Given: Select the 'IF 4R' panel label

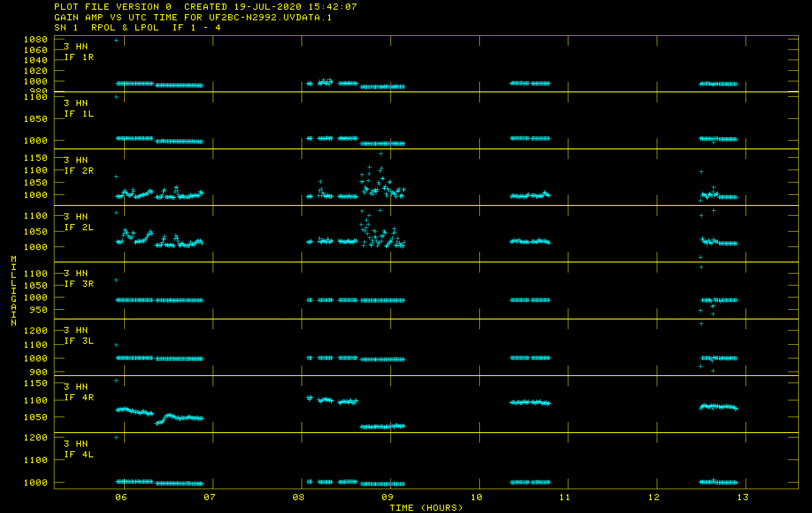Looking at the screenshot, I should pyautogui.click(x=79, y=397).
